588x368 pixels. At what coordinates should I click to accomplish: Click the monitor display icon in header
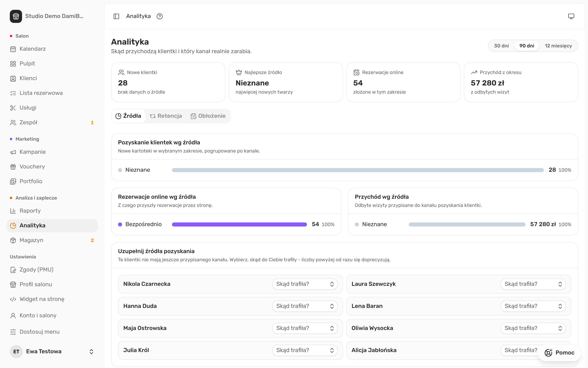coord(571,16)
